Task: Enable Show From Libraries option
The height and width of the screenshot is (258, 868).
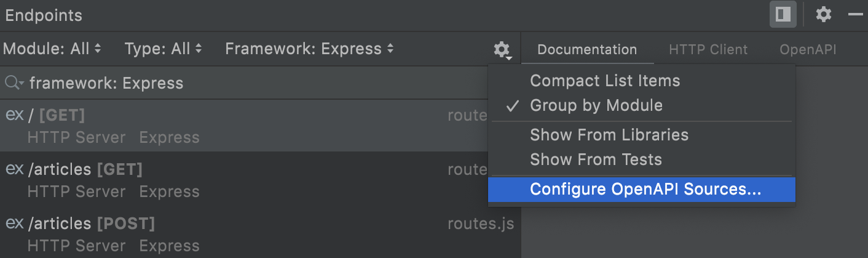Action: pos(609,135)
